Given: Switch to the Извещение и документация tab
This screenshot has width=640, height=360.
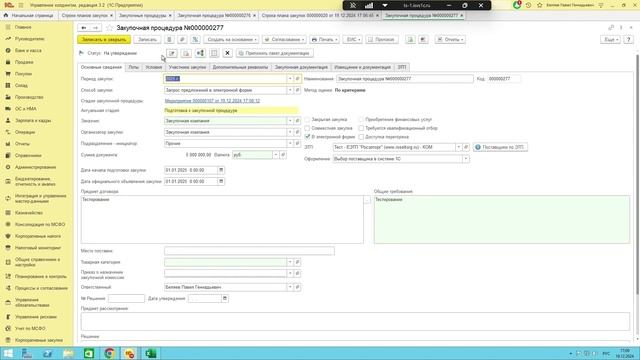Looking at the screenshot, I should click(x=362, y=67).
